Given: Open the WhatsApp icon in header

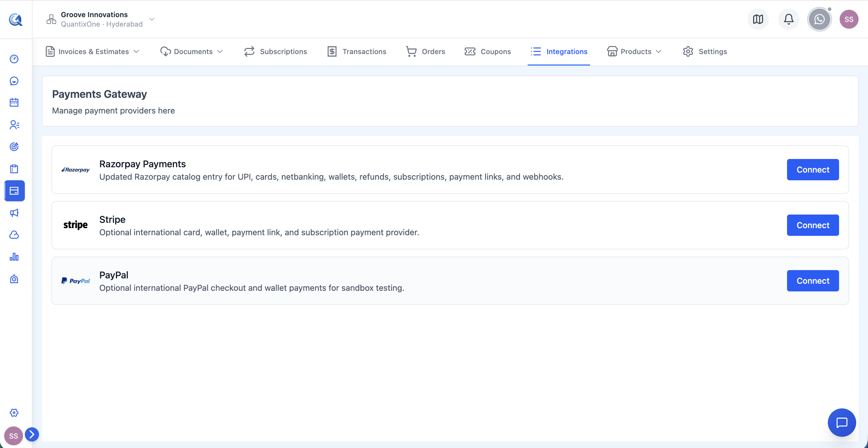Looking at the screenshot, I should coord(819,19).
